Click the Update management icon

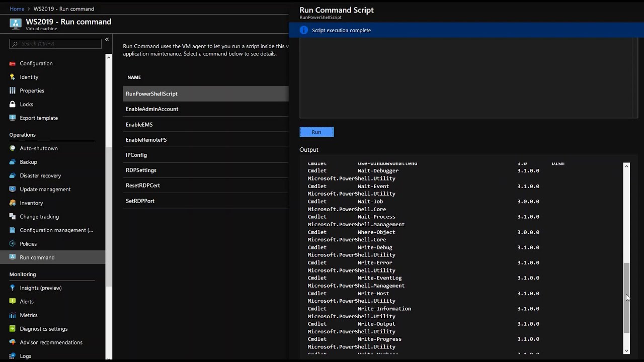[x=13, y=189]
